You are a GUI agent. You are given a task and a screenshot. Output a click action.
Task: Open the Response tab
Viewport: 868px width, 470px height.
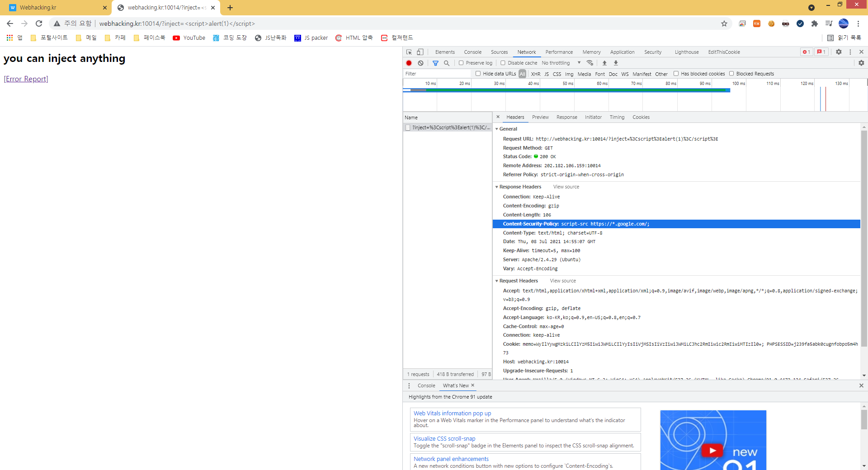click(x=567, y=117)
